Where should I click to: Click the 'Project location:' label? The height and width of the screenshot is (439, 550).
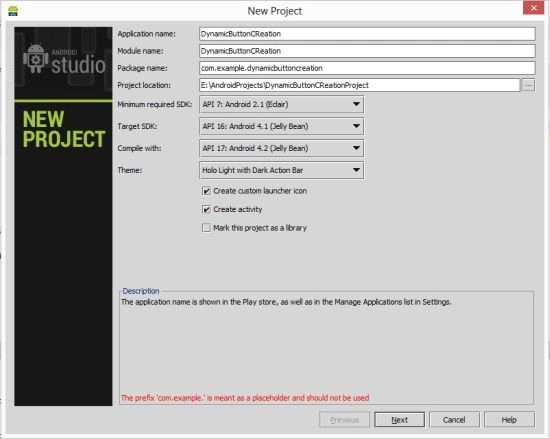pos(144,85)
